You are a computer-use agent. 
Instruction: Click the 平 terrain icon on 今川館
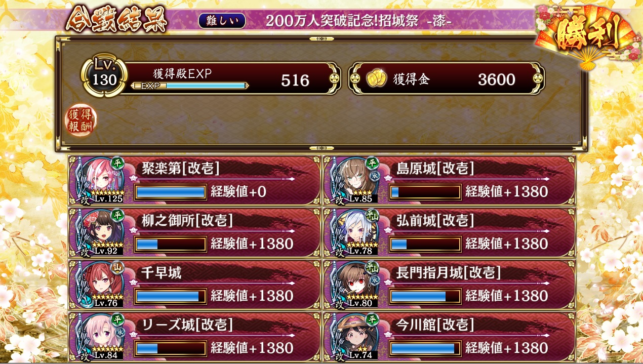(373, 319)
